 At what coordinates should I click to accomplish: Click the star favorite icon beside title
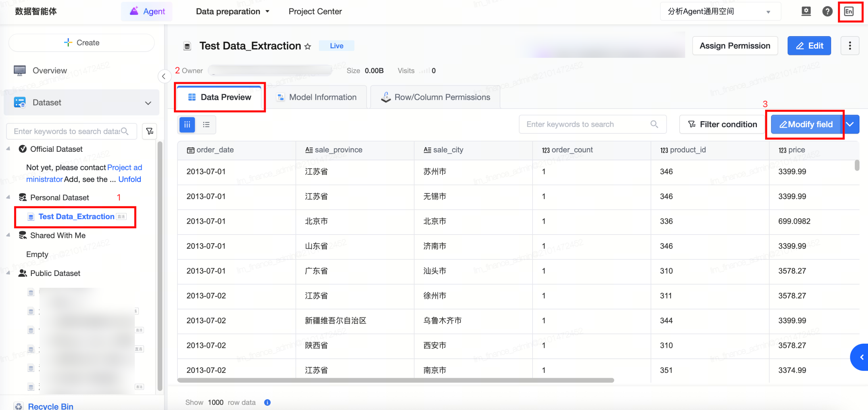coord(307,46)
